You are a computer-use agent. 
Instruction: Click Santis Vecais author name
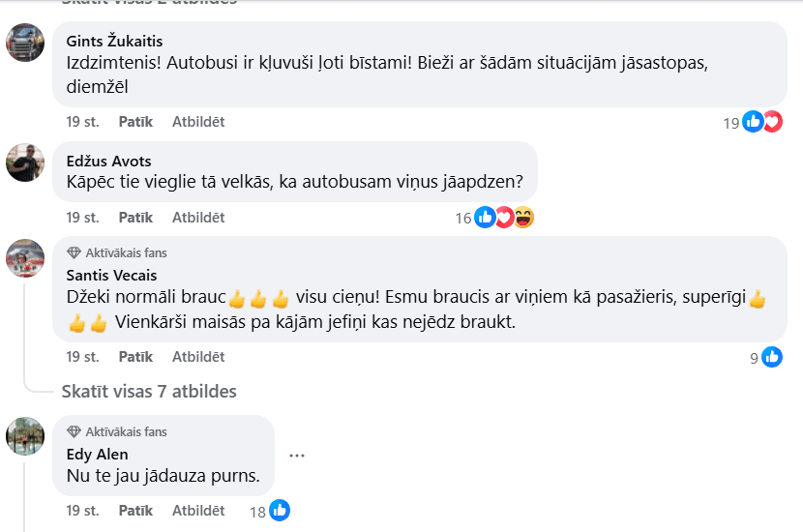(111, 276)
